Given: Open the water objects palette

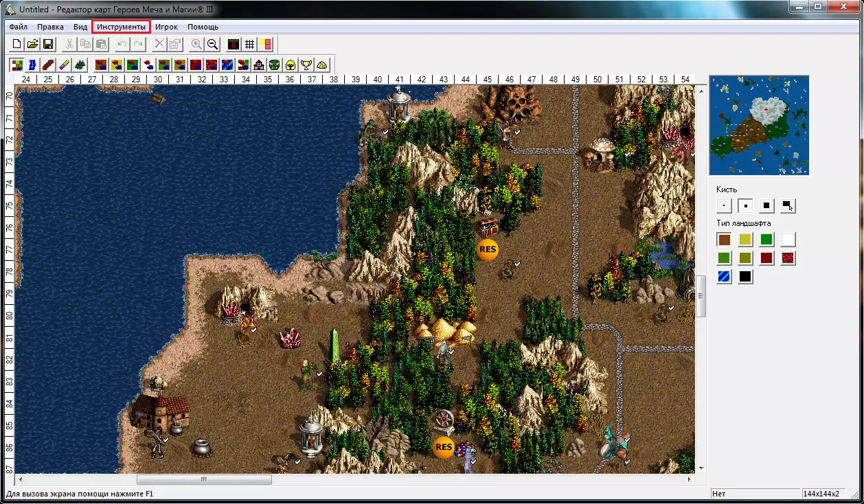Looking at the screenshot, I should pyautogui.click(x=227, y=65).
